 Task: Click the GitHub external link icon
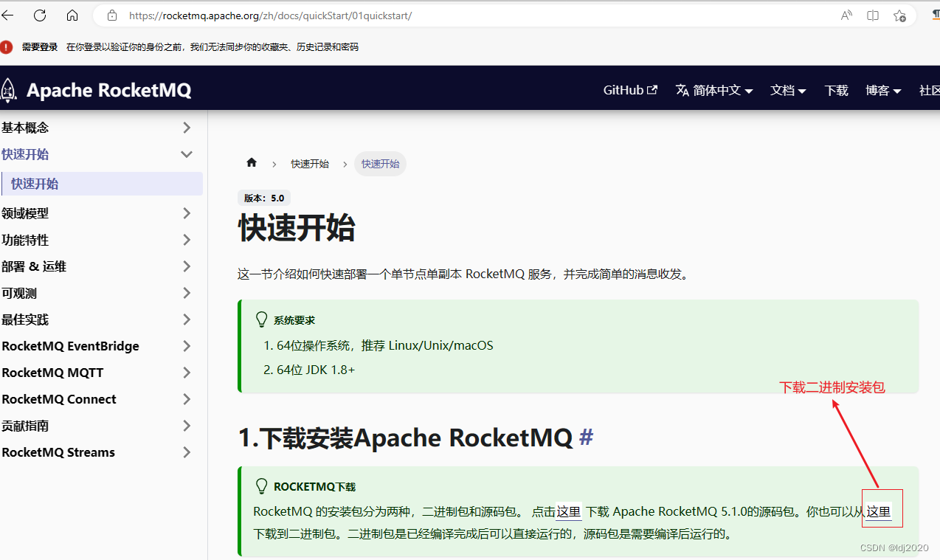pyautogui.click(x=652, y=89)
